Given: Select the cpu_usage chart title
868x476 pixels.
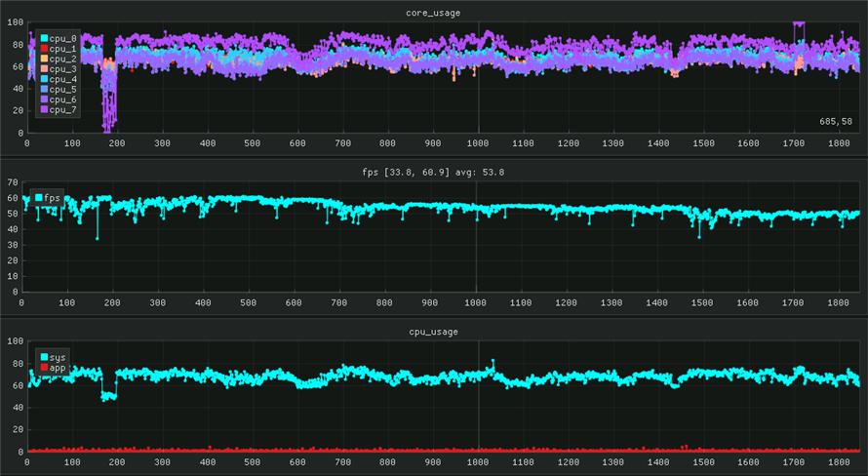Looking at the screenshot, I should click(x=434, y=332).
